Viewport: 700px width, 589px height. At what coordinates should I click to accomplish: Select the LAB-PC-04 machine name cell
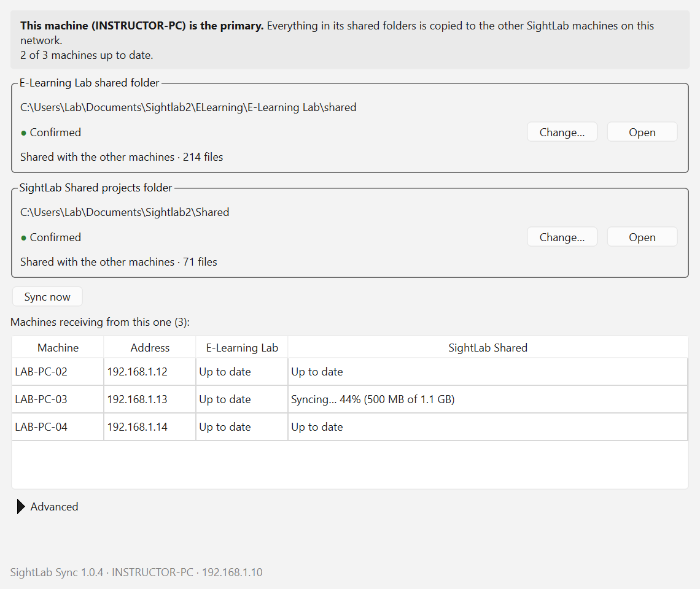(58, 427)
